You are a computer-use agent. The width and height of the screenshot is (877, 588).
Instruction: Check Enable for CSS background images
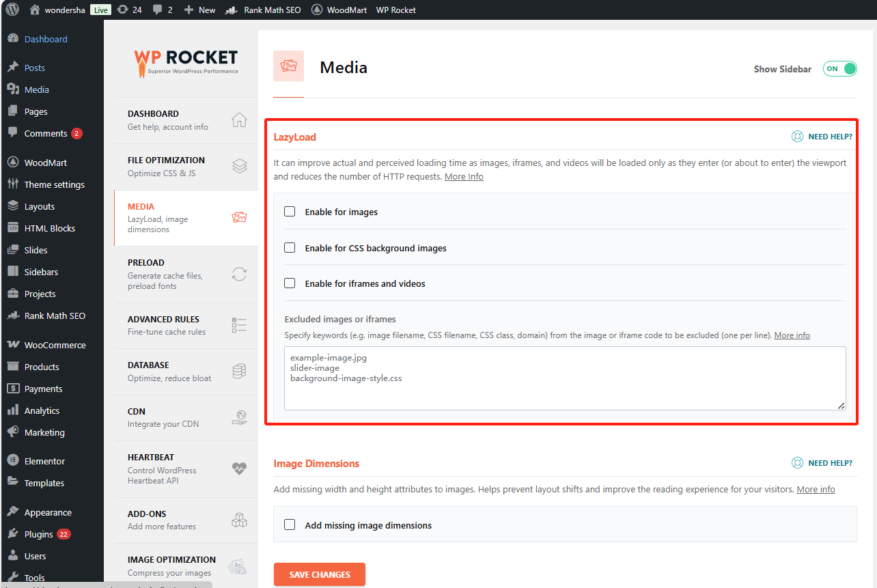click(x=290, y=248)
